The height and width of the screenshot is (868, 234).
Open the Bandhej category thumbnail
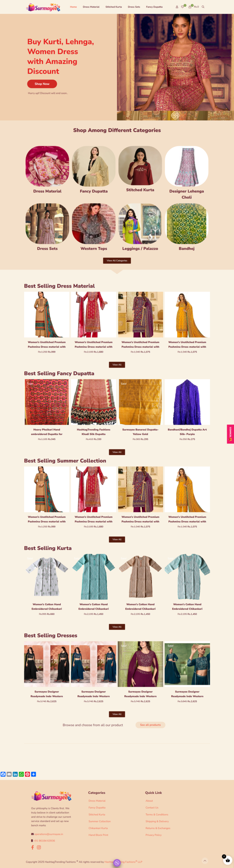pos(187,224)
